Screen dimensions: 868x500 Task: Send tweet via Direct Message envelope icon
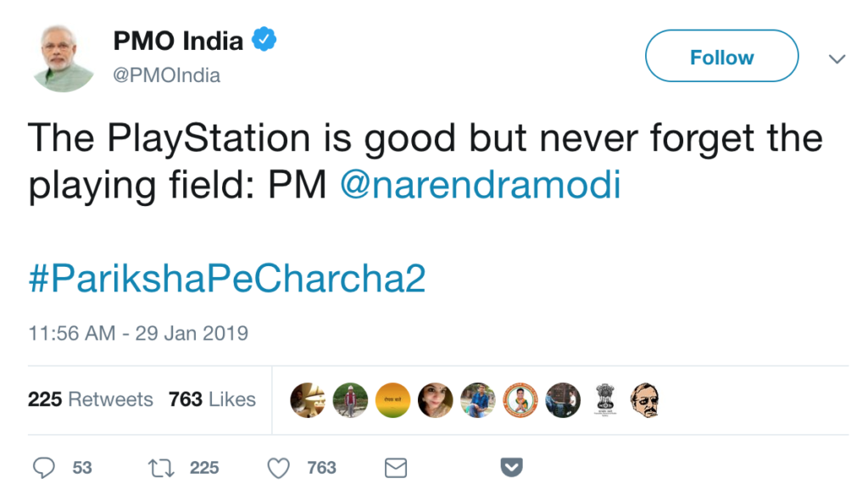point(396,468)
